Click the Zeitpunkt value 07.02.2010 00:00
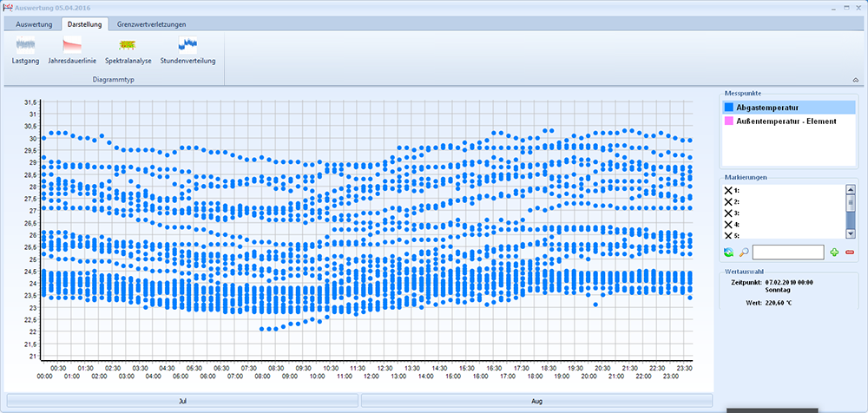The width and height of the screenshot is (868, 413). point(789,282)
